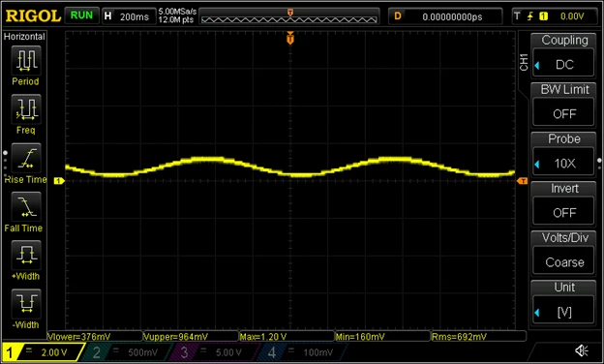Click the RUN status button
604x364 pixels.
pos(81,15)
